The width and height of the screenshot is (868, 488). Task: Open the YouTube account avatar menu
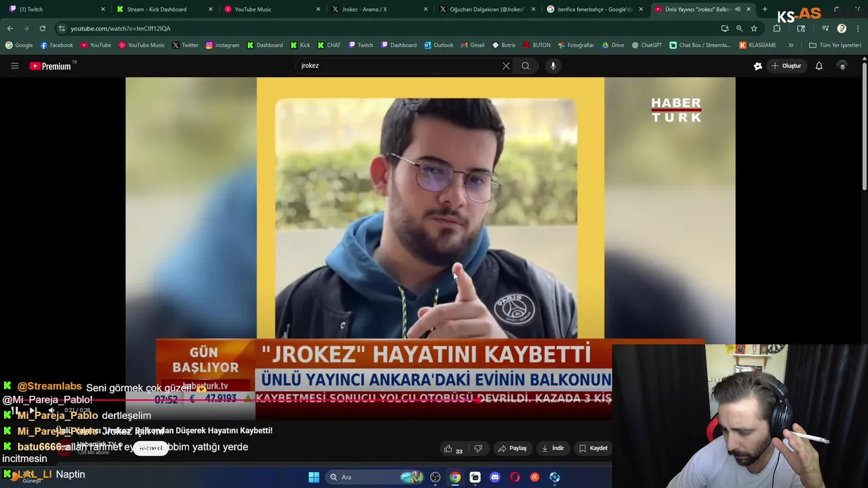[842, 66]
